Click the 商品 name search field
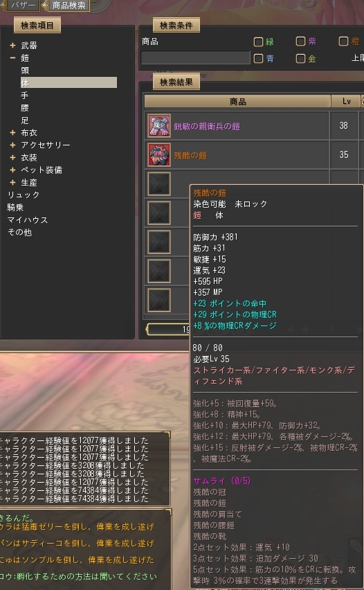The image size is (364, 590). point(196,58)
